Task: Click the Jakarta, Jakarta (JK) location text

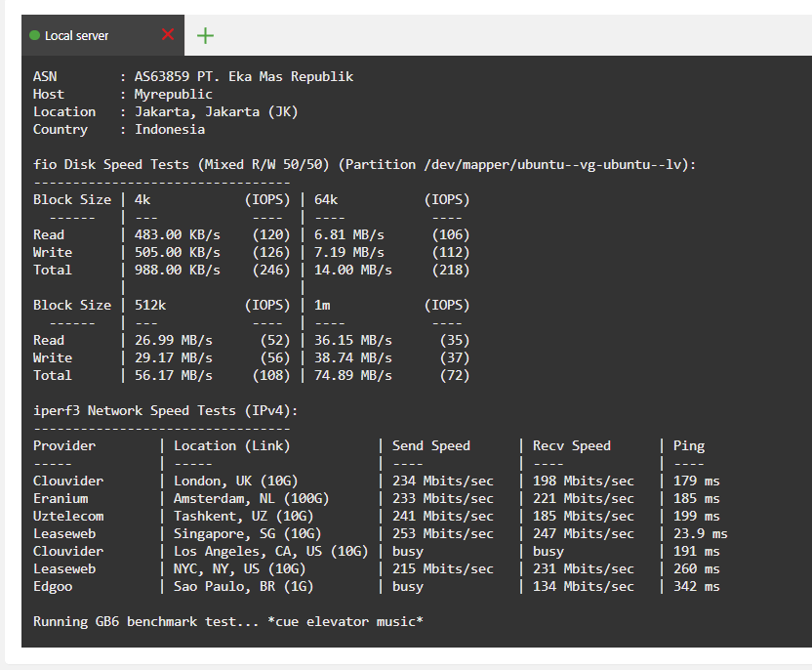Action: pyautogui.click(x=217, y=112)
